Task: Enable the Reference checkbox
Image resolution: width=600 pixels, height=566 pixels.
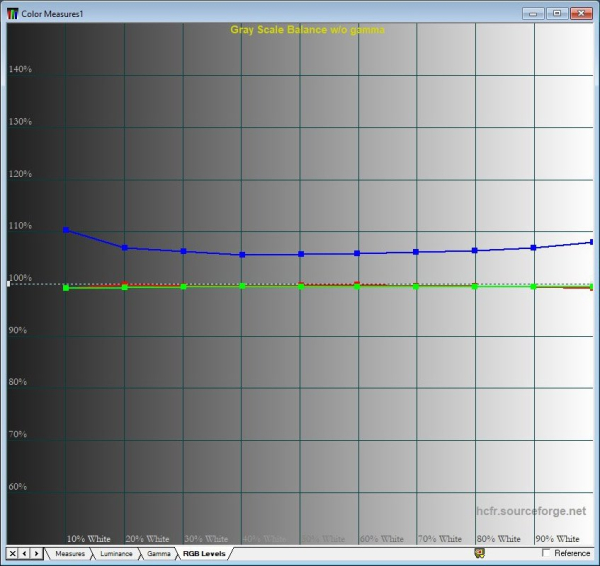Action: coord(546,553)
